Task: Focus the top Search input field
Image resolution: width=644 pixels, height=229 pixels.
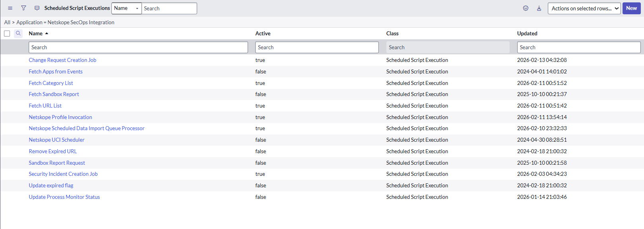Action: 169,8
